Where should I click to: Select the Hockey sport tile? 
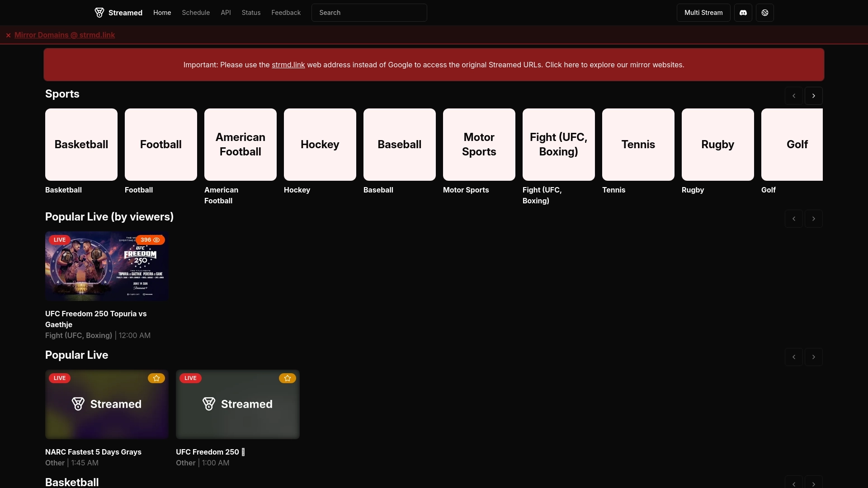pos(320,145)
